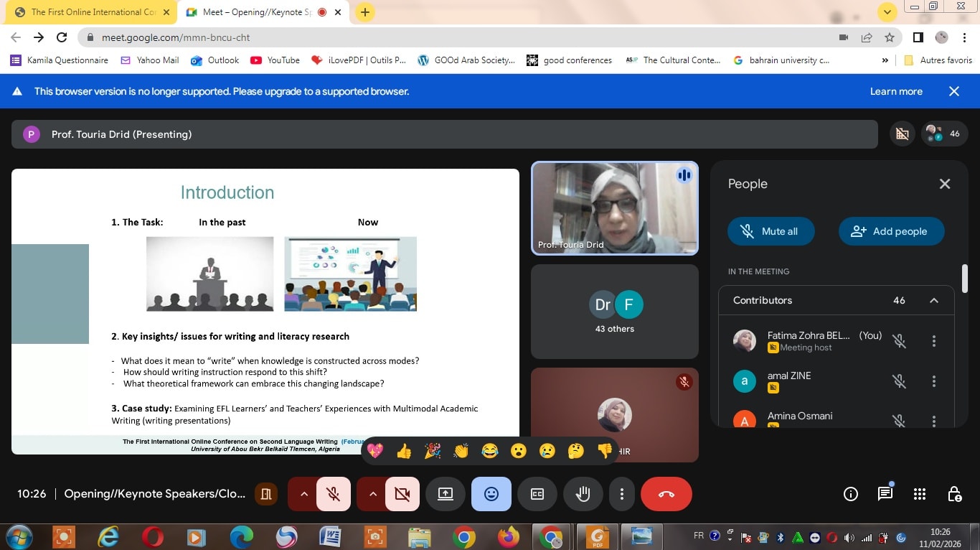This screenshot has height=550, width=980.
Task: Open more options for Fatima Zohra
Action: coord(933,341)
